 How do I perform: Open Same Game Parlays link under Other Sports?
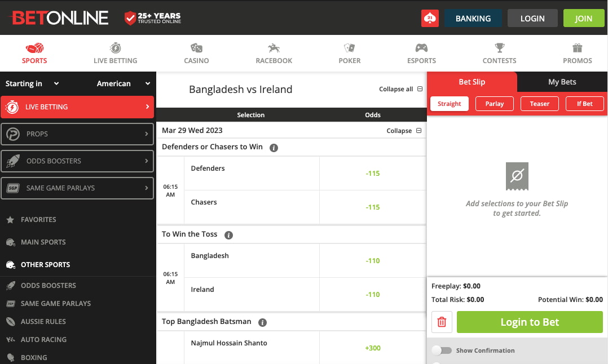[56, 304]
